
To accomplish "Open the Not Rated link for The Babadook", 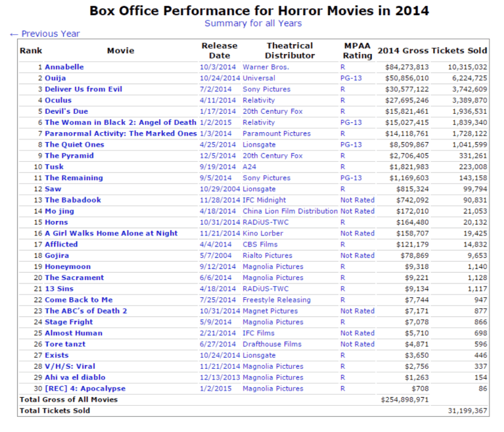I will coord(357,200).
